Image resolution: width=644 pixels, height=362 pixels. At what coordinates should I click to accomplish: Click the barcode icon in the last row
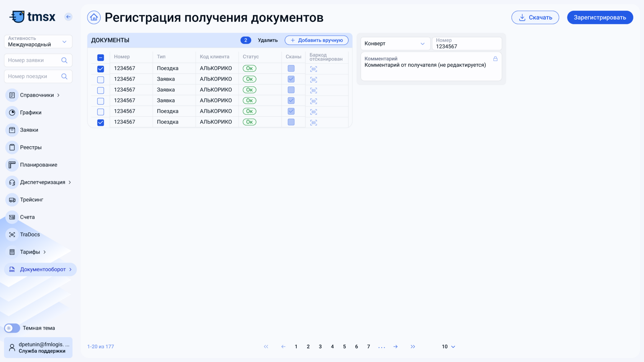(x=314, y=123)
